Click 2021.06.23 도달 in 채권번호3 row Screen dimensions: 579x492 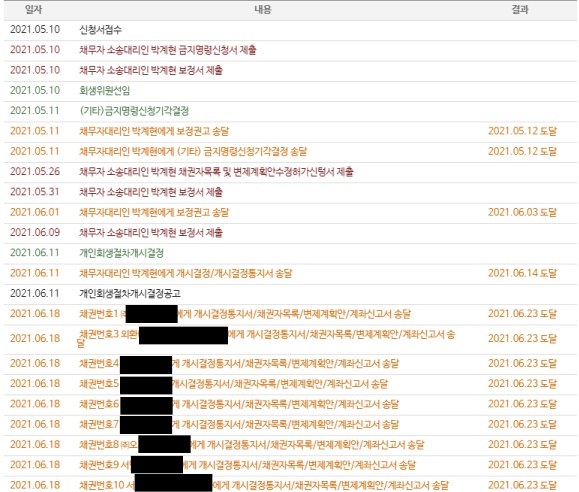click(523, 339)
